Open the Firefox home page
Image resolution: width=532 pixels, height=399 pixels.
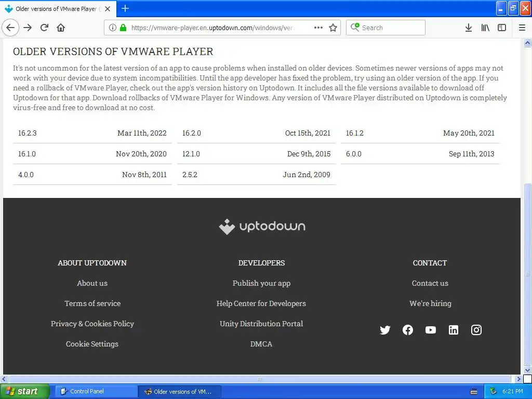(61, 28)
